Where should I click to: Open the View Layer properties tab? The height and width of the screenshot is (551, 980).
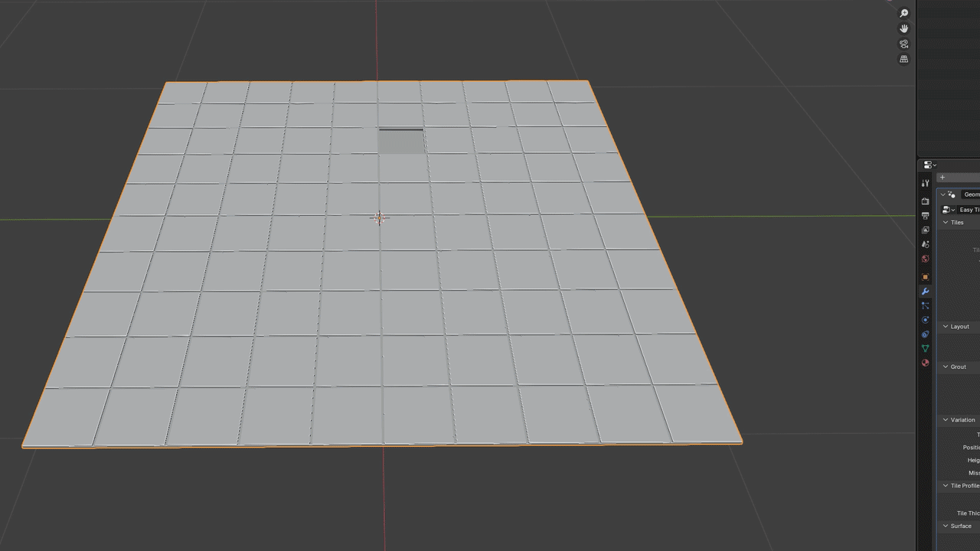(x=926, y=230)
